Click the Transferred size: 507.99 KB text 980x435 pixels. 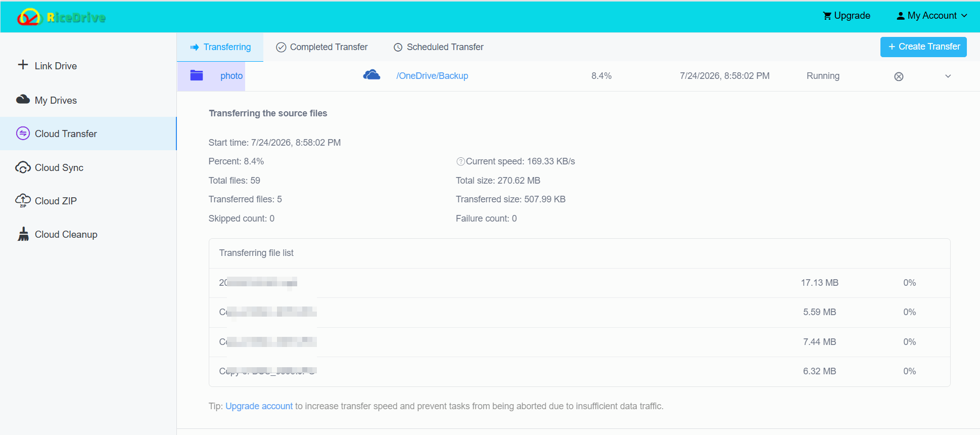pyautogui.click(x=510, y=199)
